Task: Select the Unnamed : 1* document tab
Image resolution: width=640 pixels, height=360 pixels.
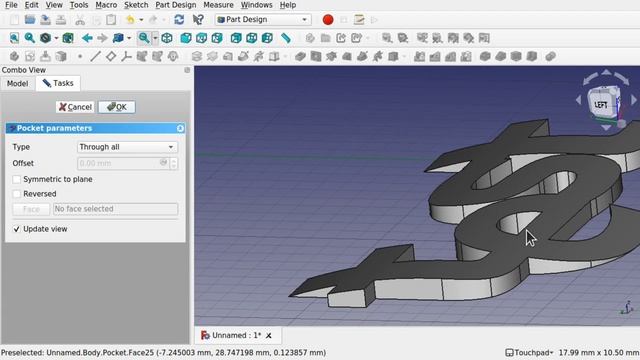Action: point(237,336)
